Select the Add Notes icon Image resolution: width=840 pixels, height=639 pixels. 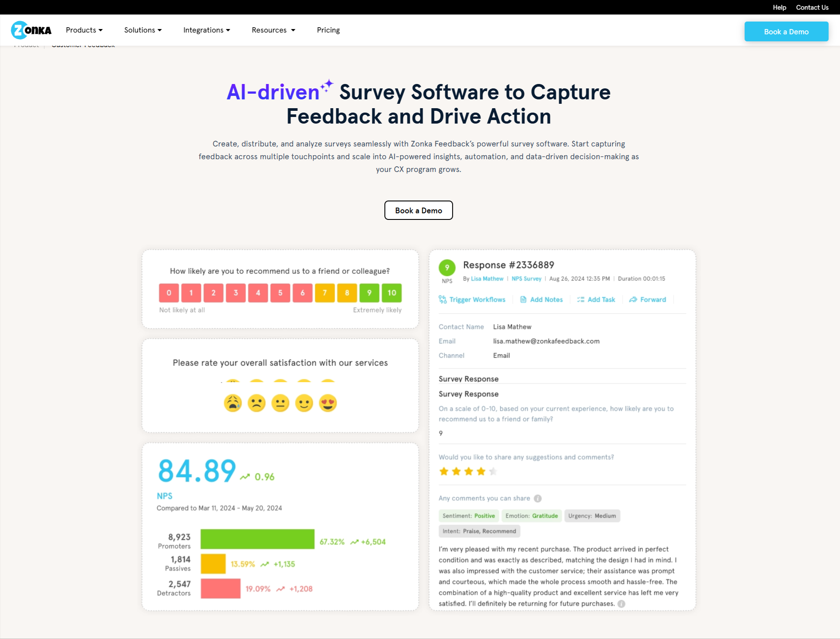coord(523,299)
